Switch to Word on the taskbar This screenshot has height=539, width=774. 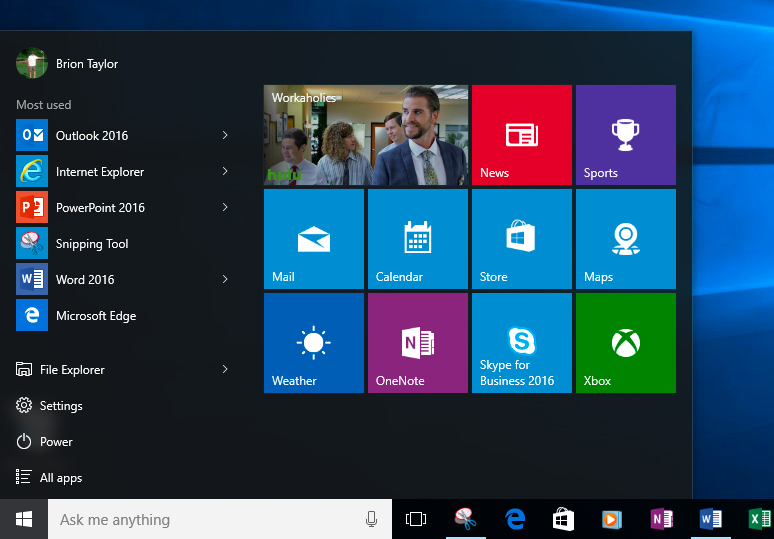coord(711,519)
